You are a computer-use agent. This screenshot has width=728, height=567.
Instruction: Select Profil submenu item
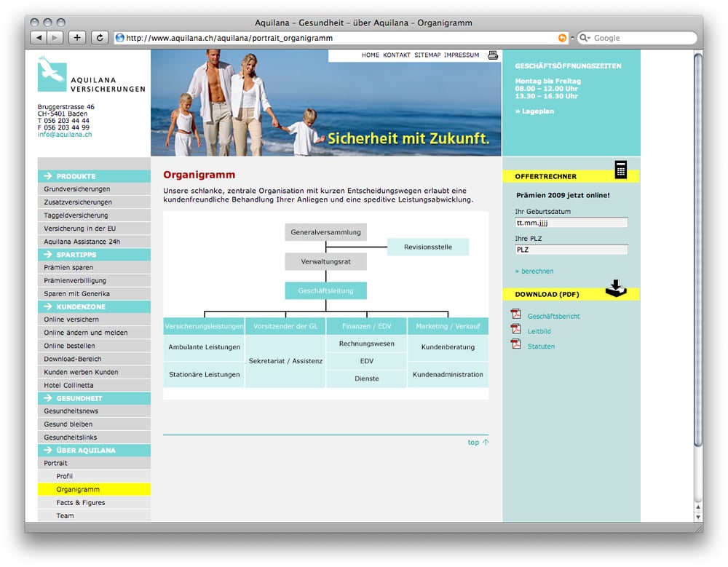pos(94,476)
